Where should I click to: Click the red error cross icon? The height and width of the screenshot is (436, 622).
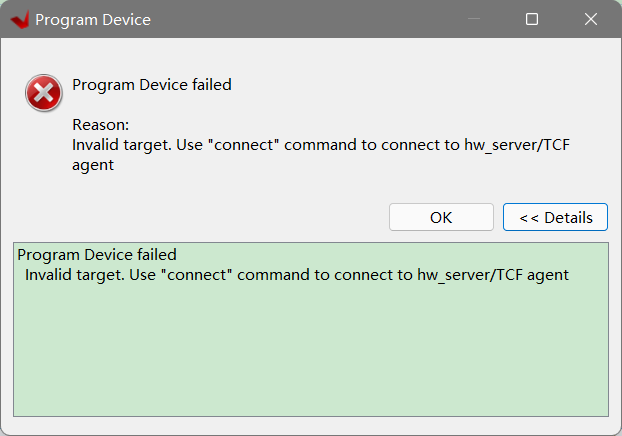(x=44, y=93)
